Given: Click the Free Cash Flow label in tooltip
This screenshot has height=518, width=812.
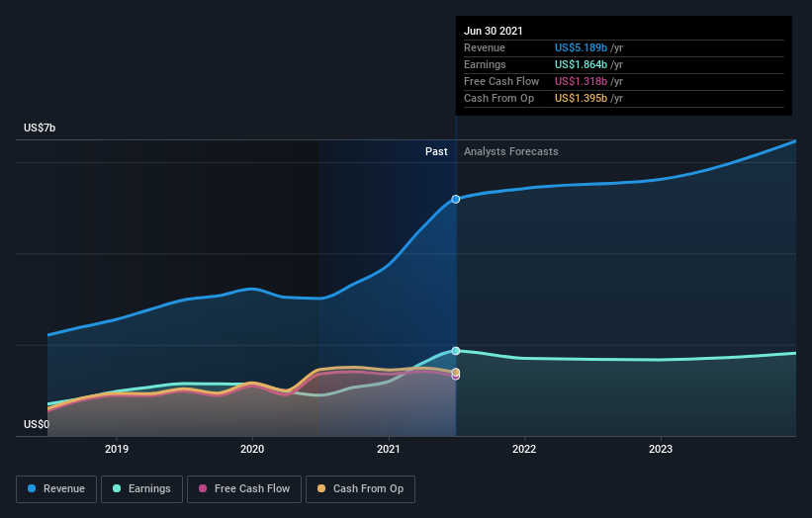Looking at the screenshot, I should pos(501,81).
